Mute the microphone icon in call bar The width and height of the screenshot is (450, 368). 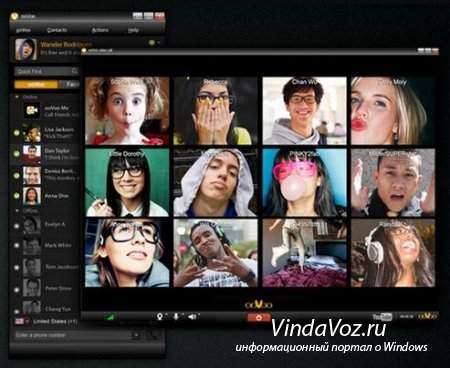(x=176, y=316)
